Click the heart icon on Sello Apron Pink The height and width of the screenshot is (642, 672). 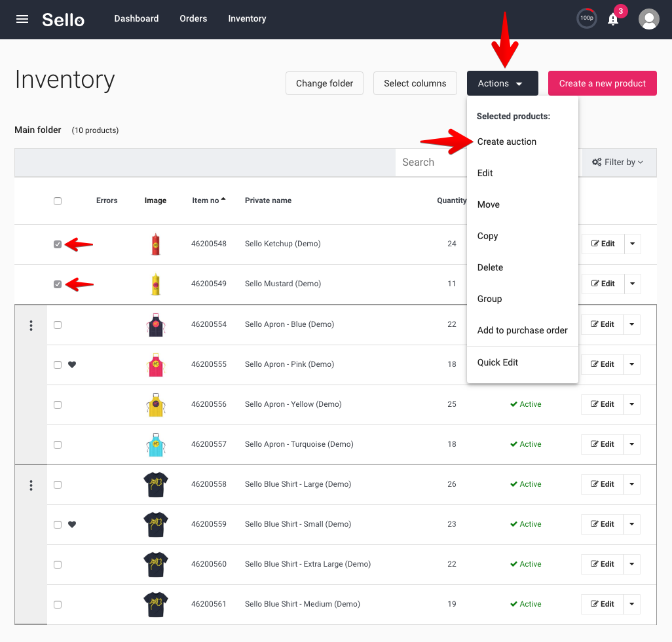click(72, 364)
